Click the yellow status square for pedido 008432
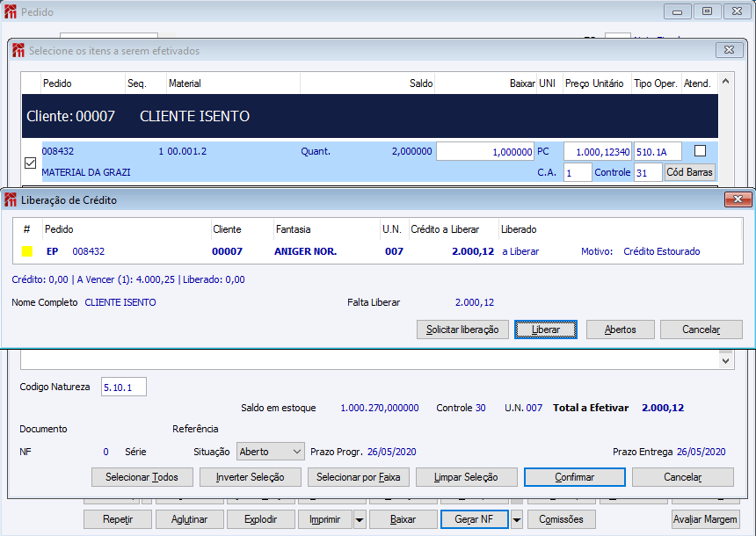Screen dimensions: 756x536 27,251
